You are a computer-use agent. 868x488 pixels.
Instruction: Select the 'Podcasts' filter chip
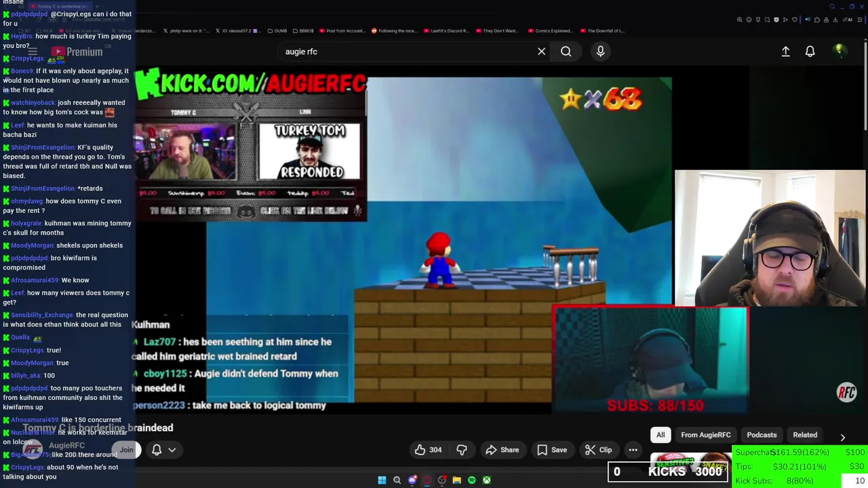762,435
